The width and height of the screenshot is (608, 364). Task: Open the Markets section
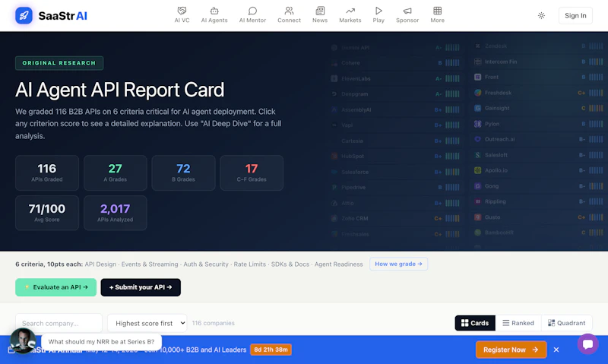coord(350,15)
